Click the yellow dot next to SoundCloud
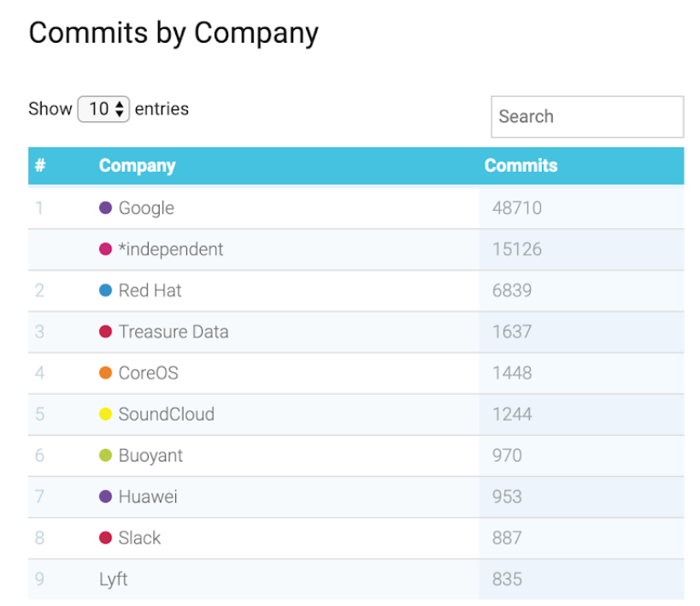 [x=106, y=415]
